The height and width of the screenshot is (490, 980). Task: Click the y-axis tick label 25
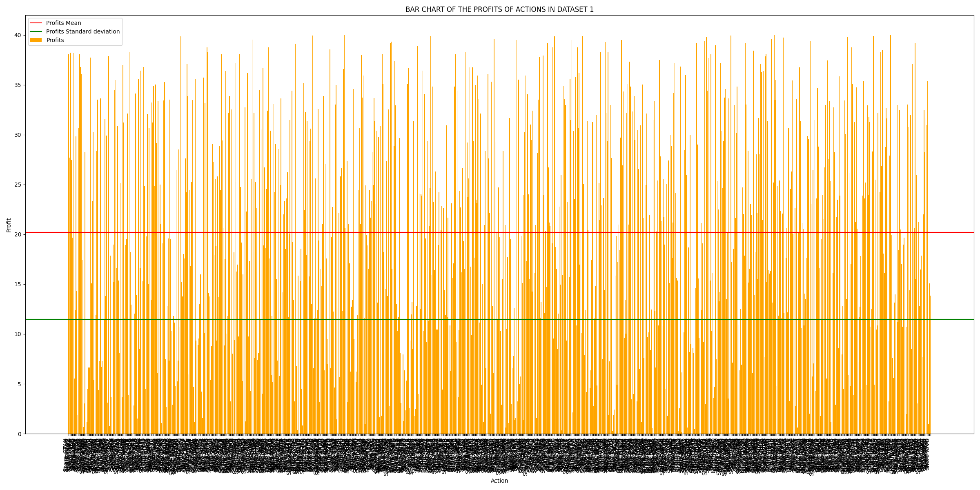pos(18,185)
